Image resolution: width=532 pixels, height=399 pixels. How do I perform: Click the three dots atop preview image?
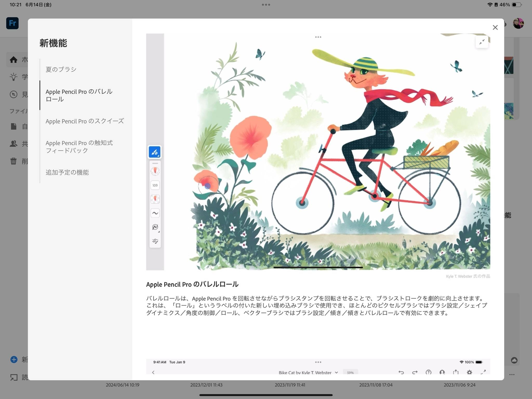click(318, 37)
